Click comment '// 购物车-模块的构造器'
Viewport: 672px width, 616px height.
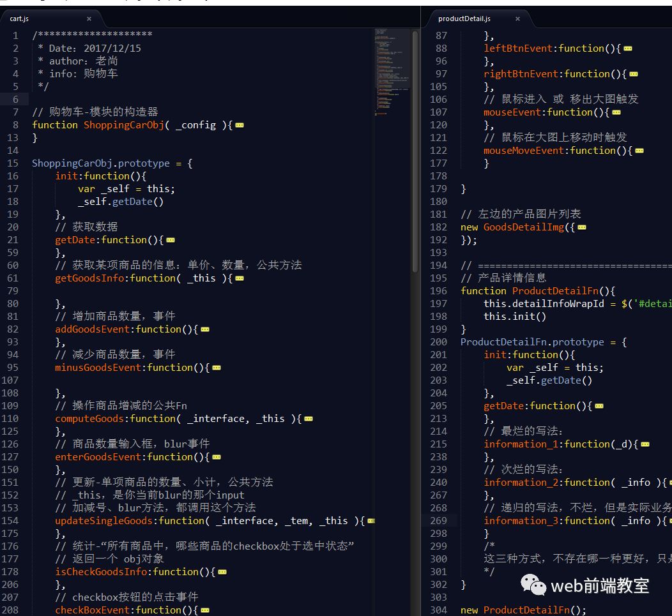coord(95,112)
